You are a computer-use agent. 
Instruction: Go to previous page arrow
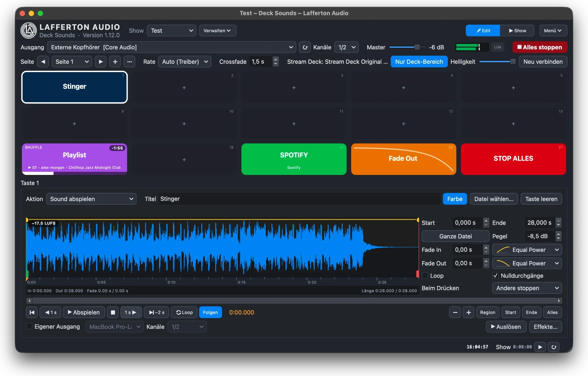(x=43, y=62)
